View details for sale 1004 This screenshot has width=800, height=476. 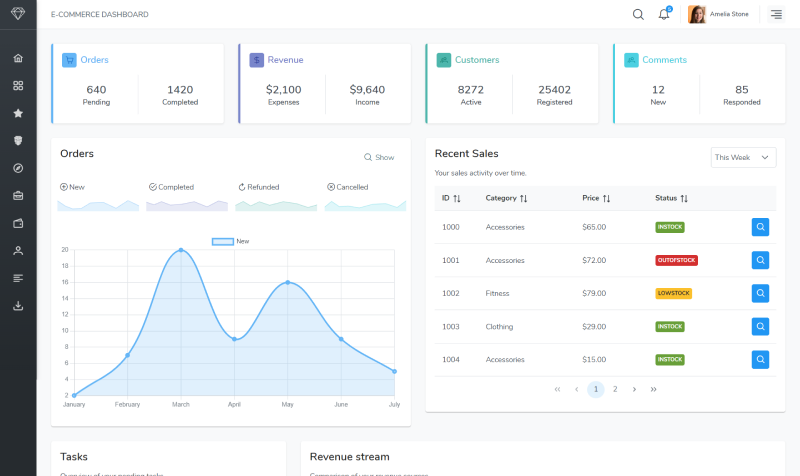click(x=760, y=360)
